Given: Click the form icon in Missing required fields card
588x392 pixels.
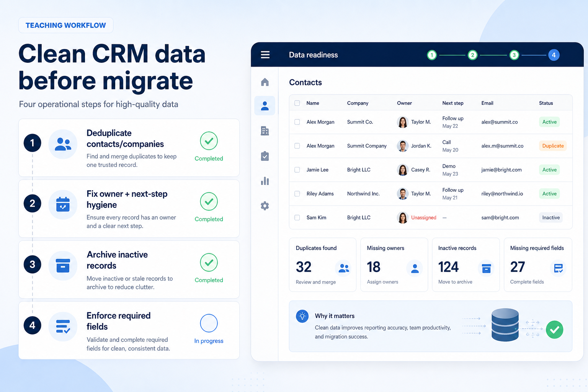Looking at the screenshot, I should [558, 268].
